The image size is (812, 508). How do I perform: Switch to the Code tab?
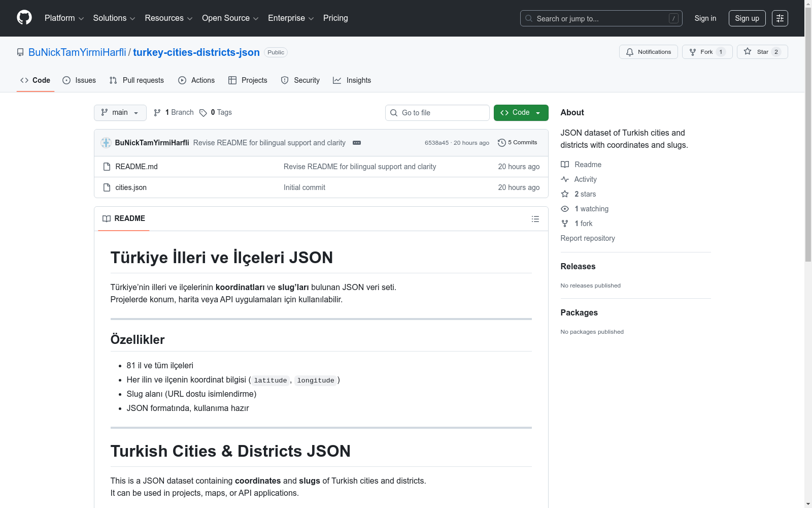[x=36, y=80]
